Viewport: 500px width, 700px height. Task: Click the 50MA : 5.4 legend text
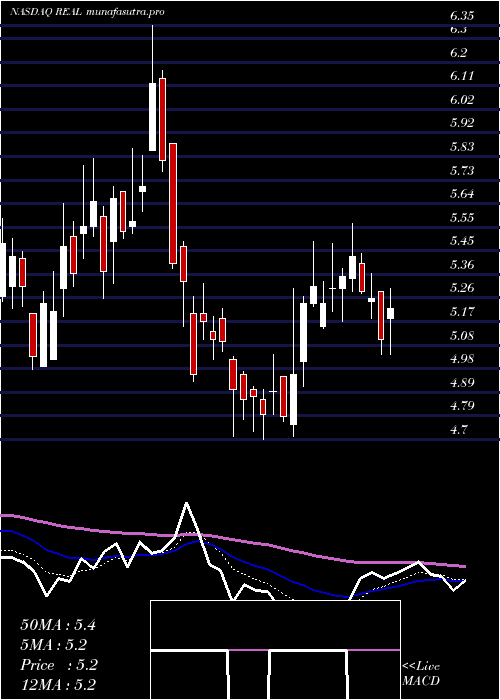tap(58, 625)
